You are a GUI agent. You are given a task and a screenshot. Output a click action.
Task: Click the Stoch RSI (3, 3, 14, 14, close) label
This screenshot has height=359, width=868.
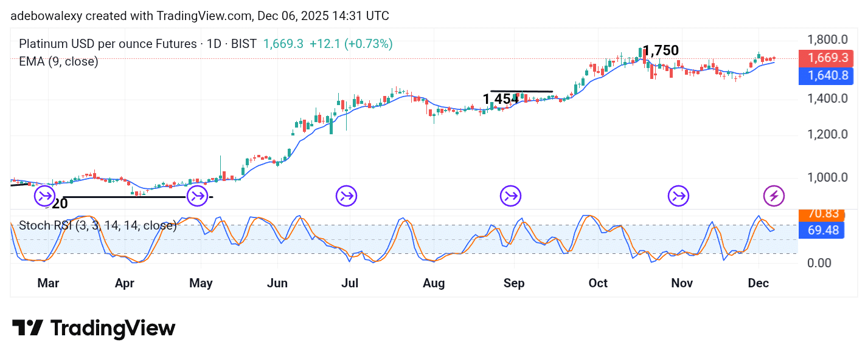tap(97, 225)
